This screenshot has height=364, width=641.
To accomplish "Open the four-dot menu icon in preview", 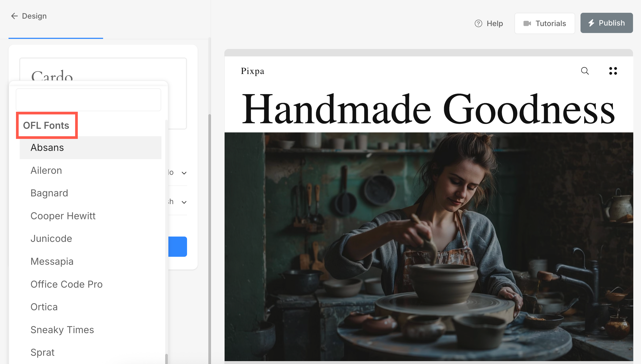I will 613,71.
